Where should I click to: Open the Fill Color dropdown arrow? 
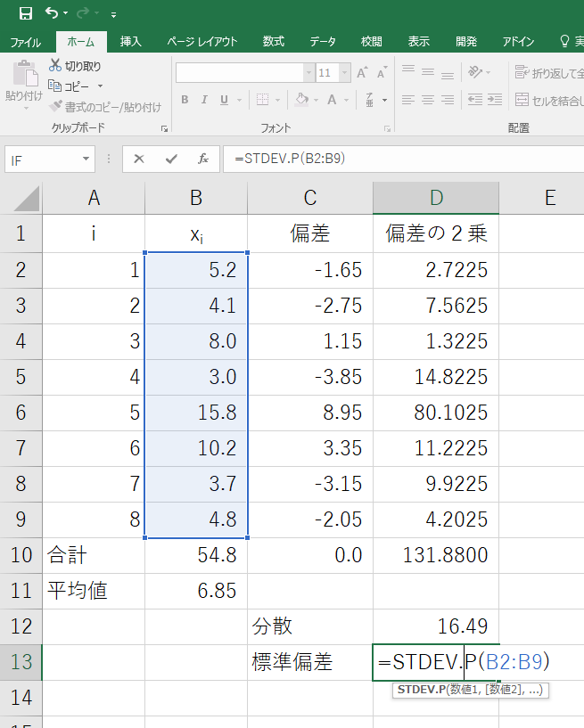[316, 100]
